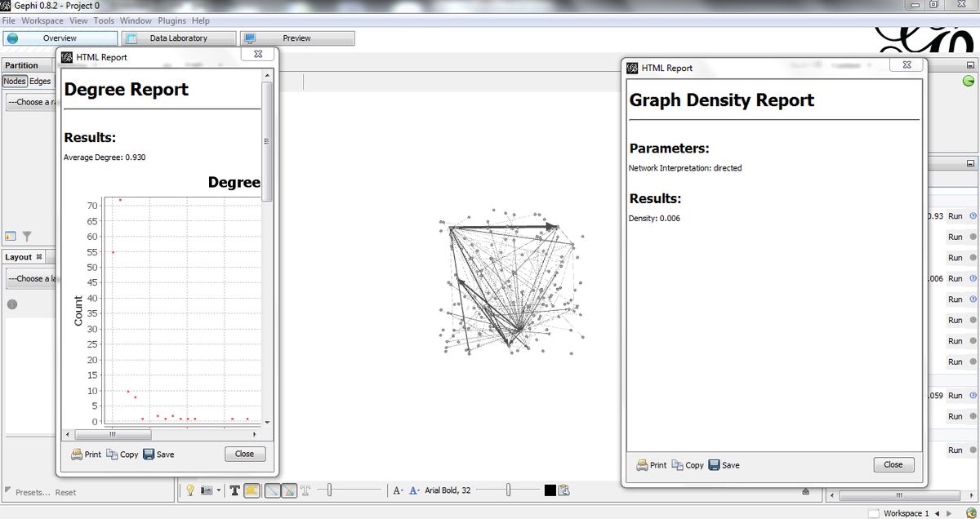Copy the Graph Density Report
Image resolution: width=980 pixels, height=519 pixels.
(687, 465)
